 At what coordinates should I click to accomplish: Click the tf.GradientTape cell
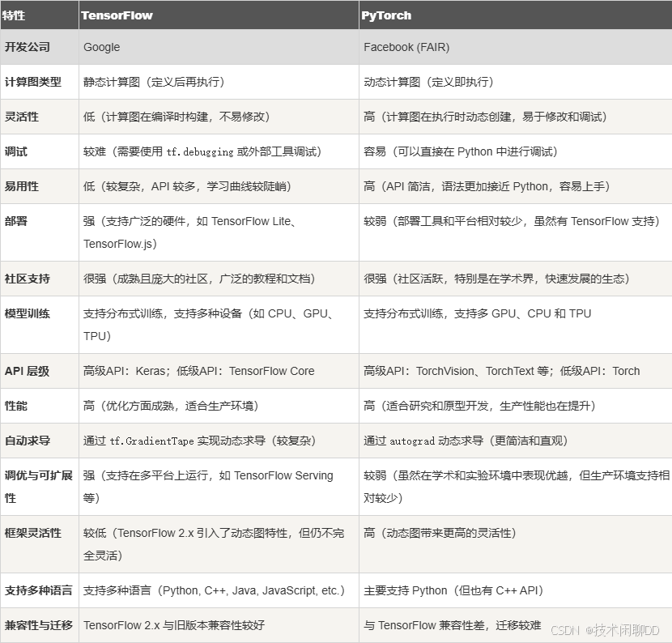click(x=219, y=441)
